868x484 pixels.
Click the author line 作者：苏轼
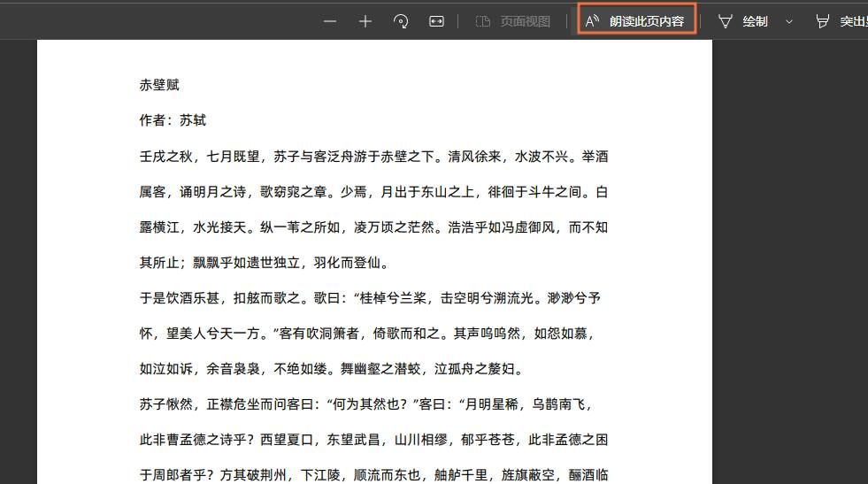pos(173,120)
